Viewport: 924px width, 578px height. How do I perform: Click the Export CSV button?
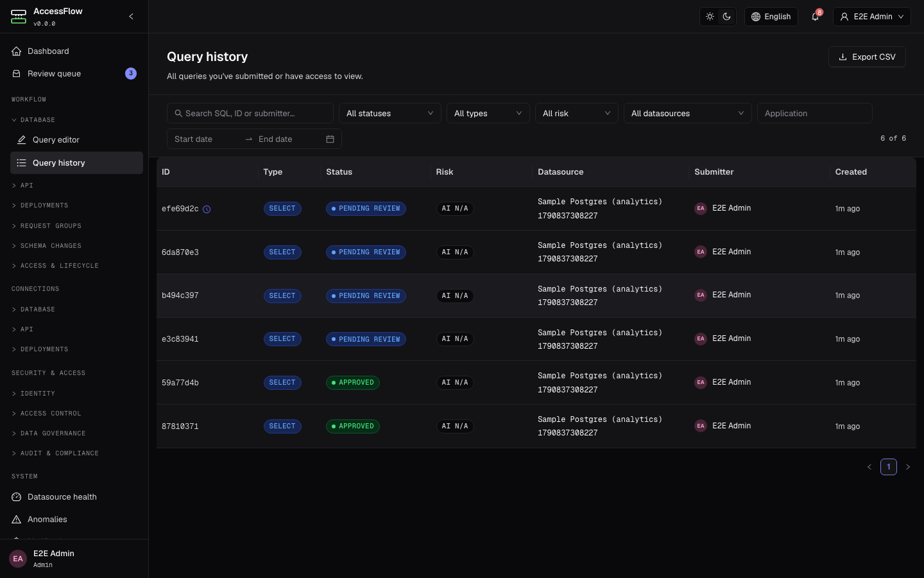(867, 57)
